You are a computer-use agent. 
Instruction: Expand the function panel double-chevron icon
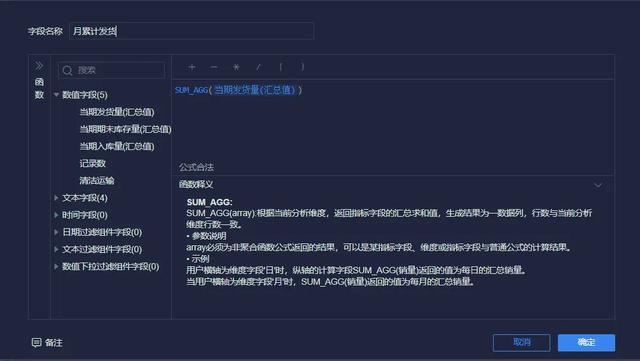point(39,66)
